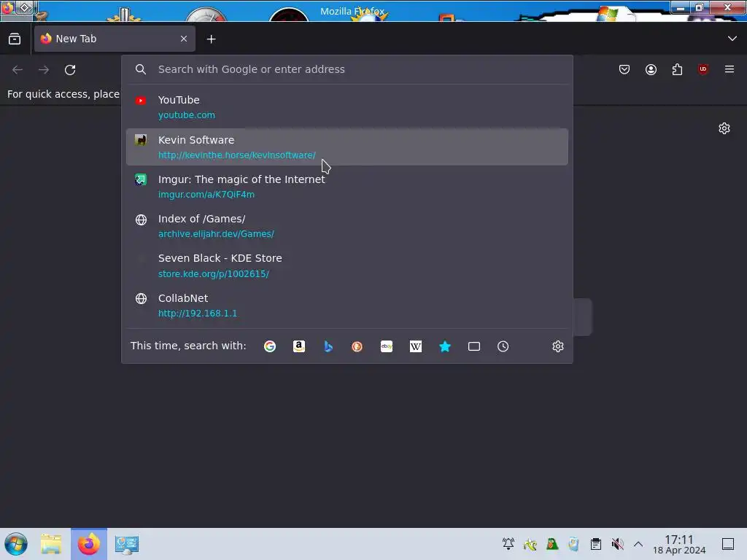Go forward one page
The image size is (747, 560).
click(x=44, y=70)
